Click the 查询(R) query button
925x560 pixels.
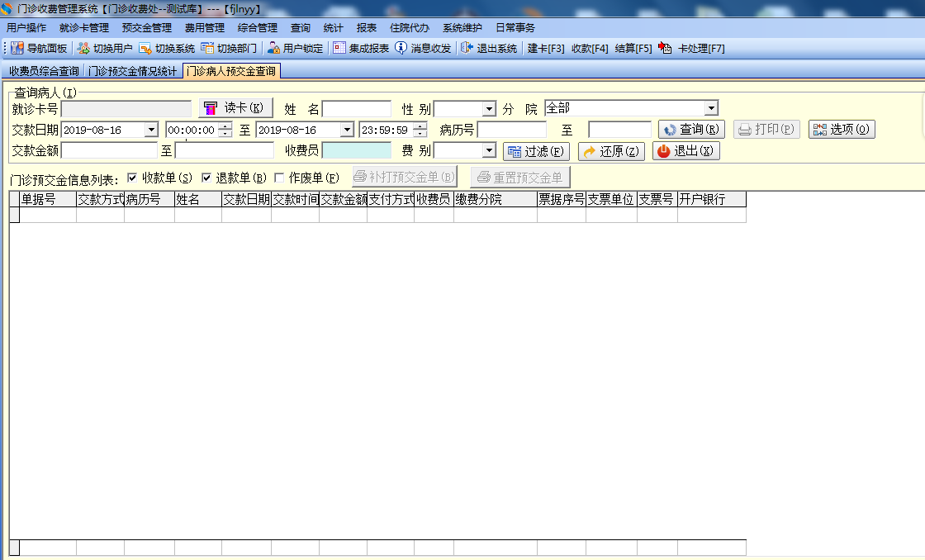point(691,129)
